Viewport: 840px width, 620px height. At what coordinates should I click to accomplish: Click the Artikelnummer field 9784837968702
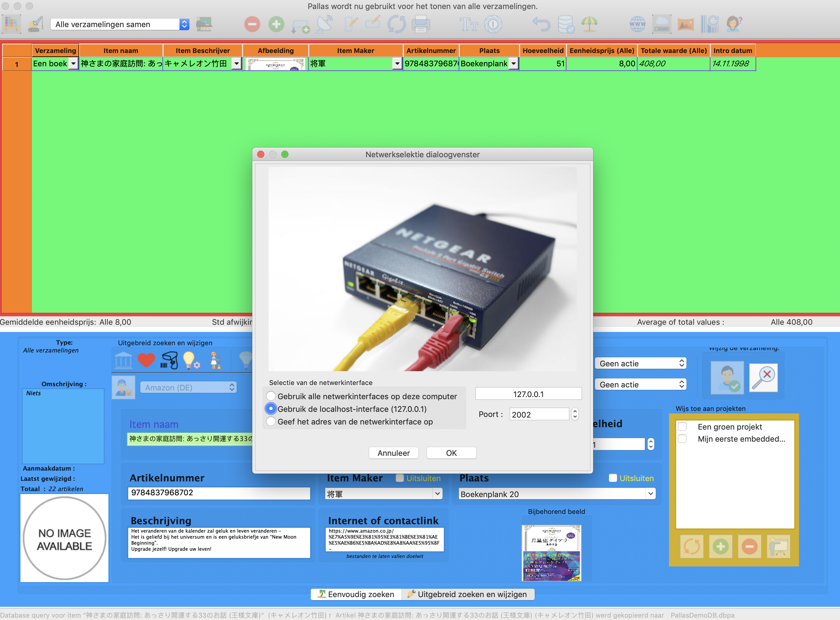[x=219, y=493]
